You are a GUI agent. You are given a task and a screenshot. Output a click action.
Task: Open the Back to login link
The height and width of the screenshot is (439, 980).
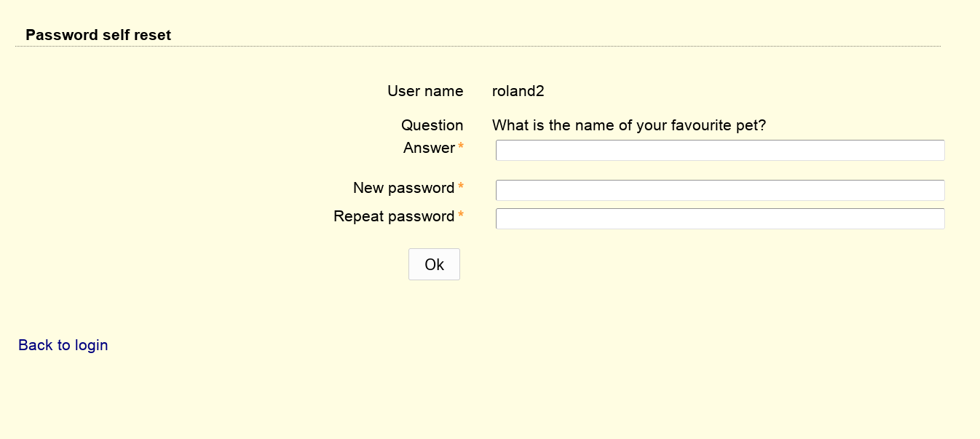pyautogui.click(x=63, y=345)
